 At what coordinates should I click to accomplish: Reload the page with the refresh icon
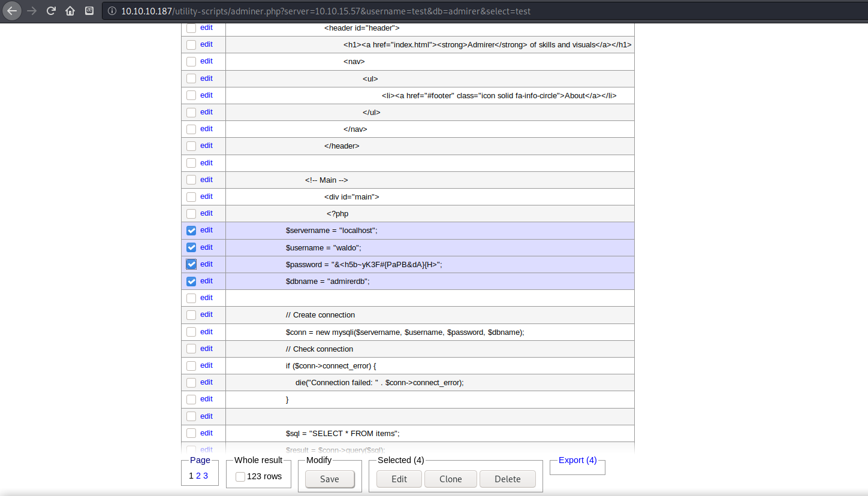[x=51, y=11]
